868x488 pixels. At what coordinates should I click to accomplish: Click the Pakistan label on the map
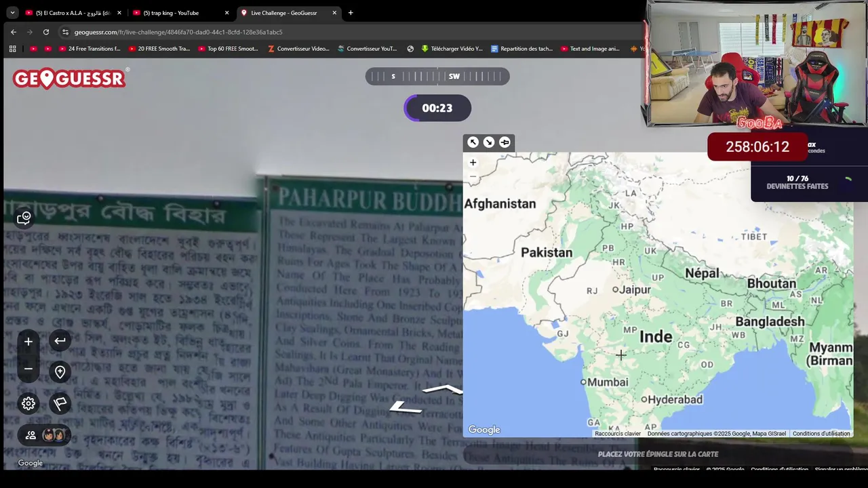(547, 252)
